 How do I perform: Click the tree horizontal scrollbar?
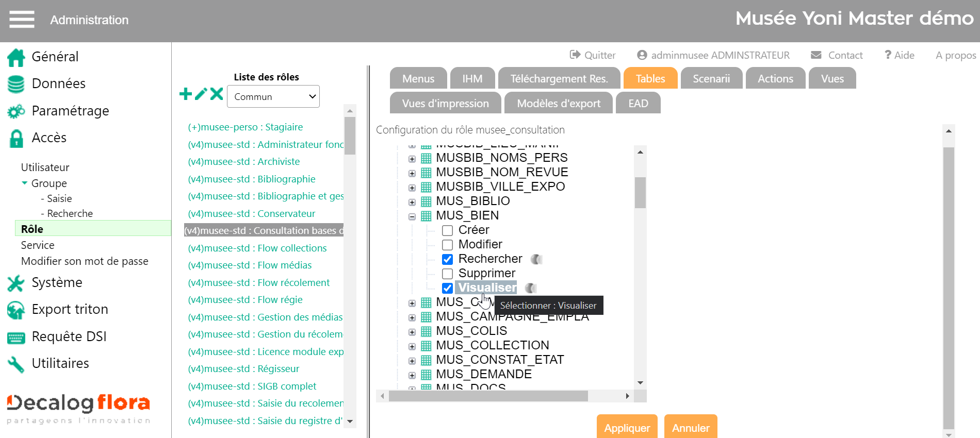coord(488,396)
